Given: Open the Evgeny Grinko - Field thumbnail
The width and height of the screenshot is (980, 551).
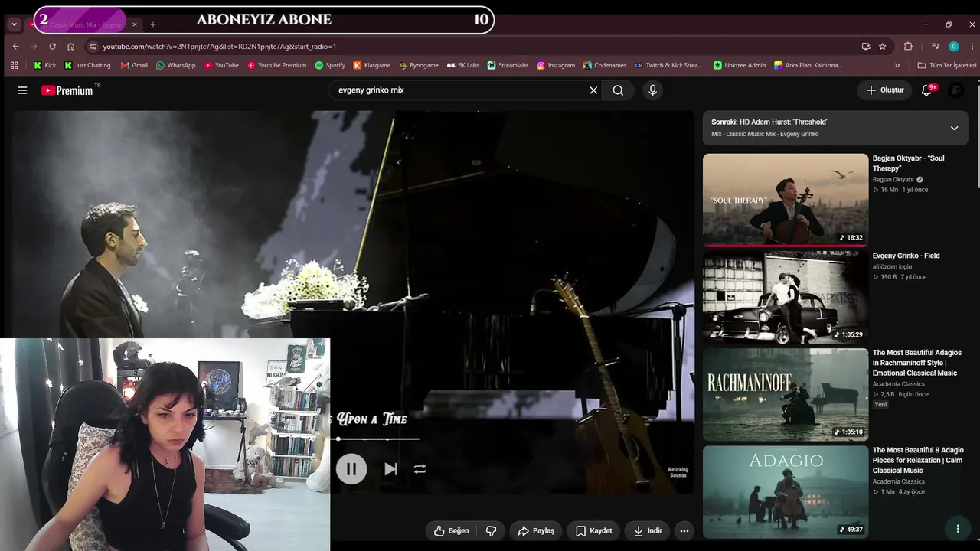Looking at the screenshot, I should click(x=786, y=297).
